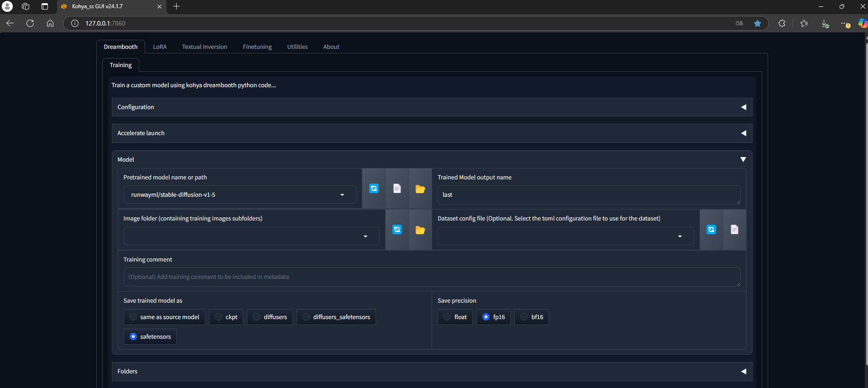The height and width of the screenshot is (388, 868).
Task: Open browser extensions puzzle icon
Action: [782, 23]
